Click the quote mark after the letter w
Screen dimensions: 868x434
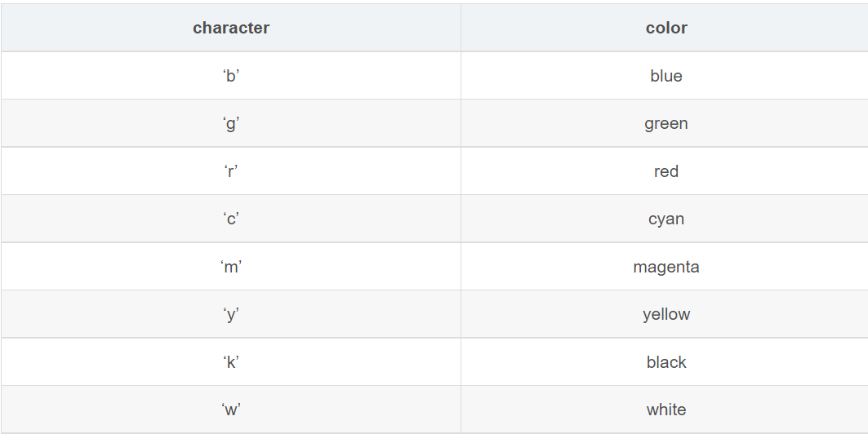point(239,405)
